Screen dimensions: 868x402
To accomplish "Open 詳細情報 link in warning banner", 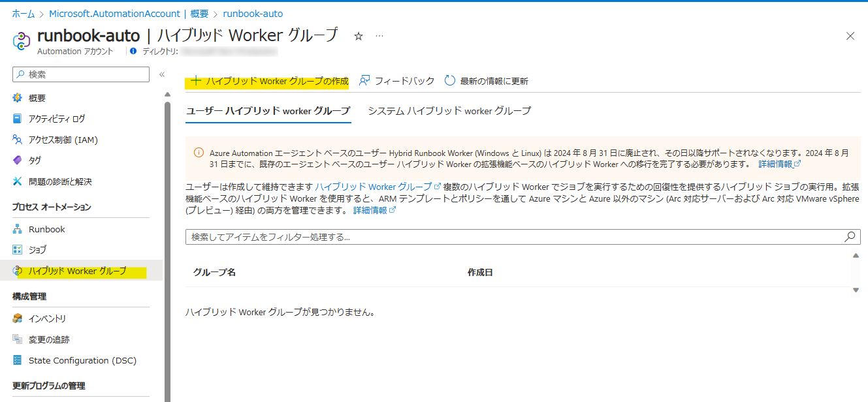I will point(779,164).
